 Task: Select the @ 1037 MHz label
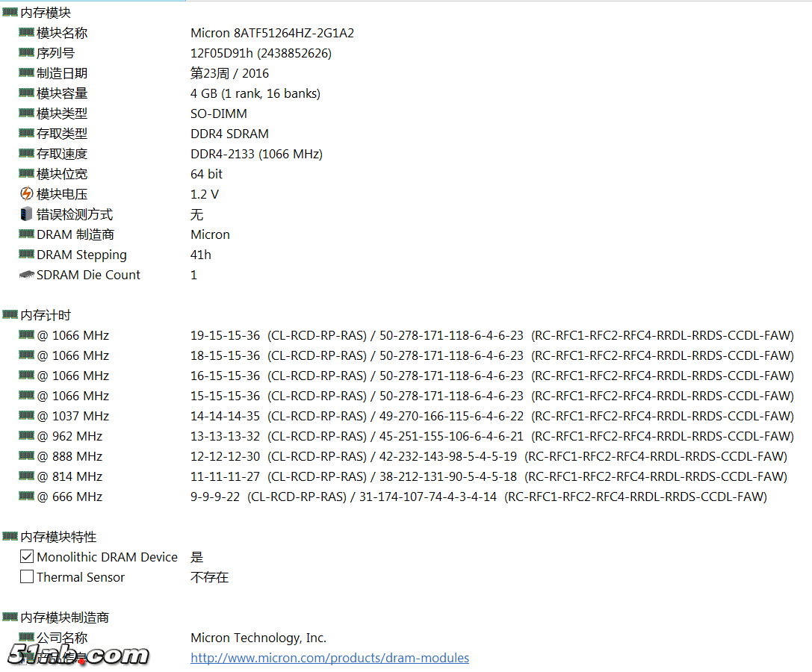[x=73, y=417]
